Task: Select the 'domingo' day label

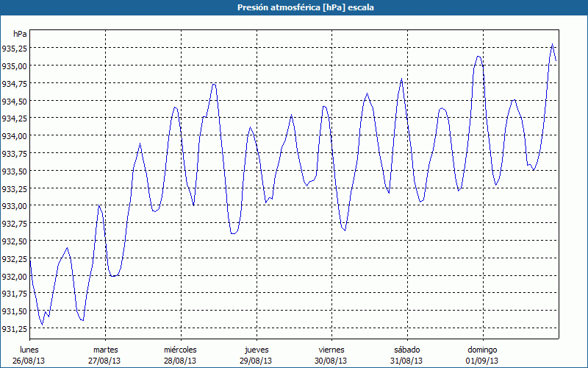Action: (482, 350)
